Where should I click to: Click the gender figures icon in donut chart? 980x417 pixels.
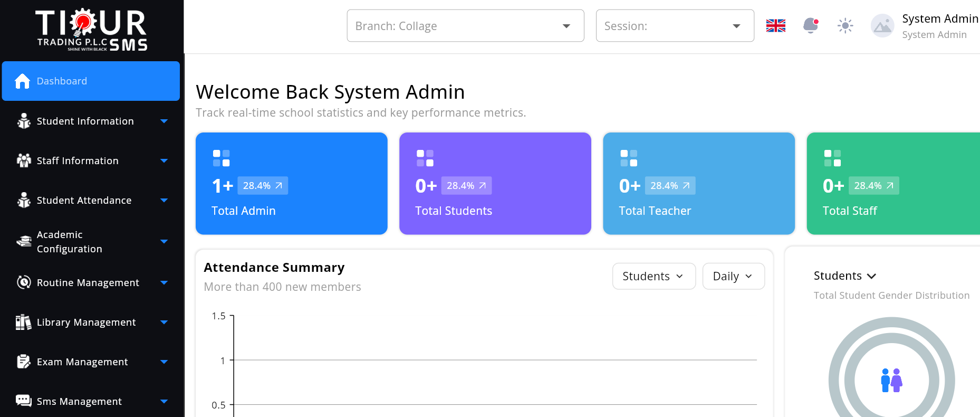[892, 380]
